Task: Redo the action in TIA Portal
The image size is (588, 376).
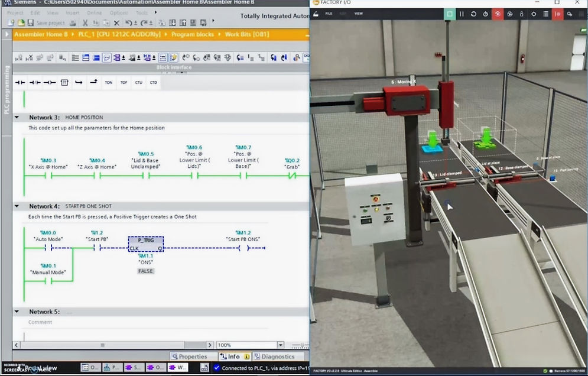Action: (144, 23)
